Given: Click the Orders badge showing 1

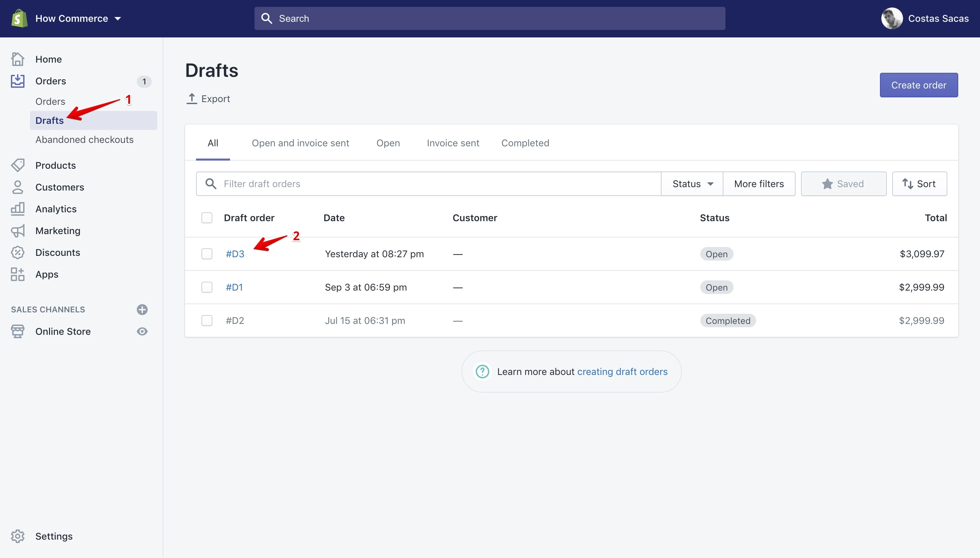Looking at the screenshot, I should [144, 81].
